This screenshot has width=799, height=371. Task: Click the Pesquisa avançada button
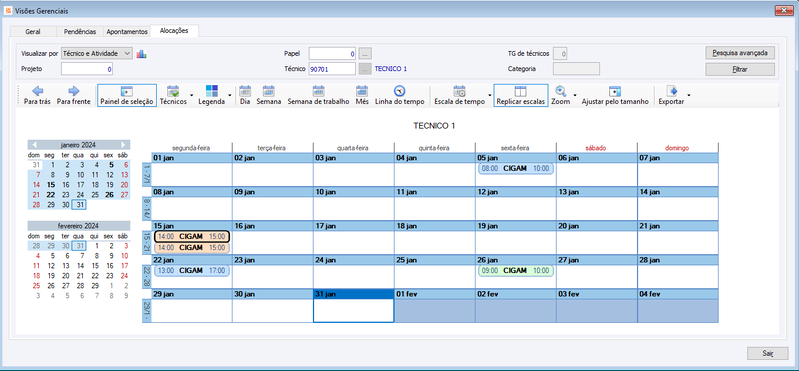tap(740, 52)
